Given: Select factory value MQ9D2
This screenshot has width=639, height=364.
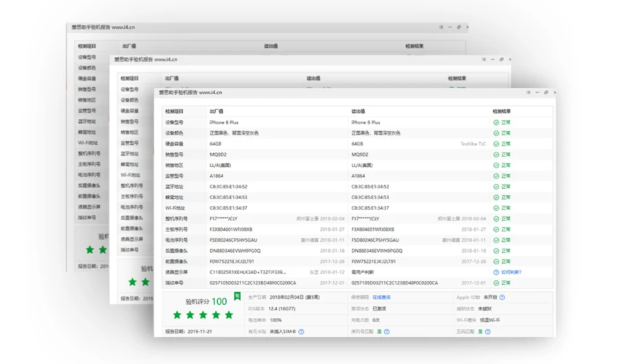Looking at the screenshot, I should (218, 155).
